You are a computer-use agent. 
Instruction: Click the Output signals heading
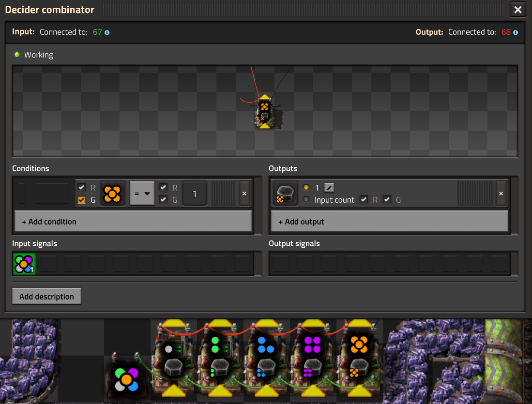point(294,243)
